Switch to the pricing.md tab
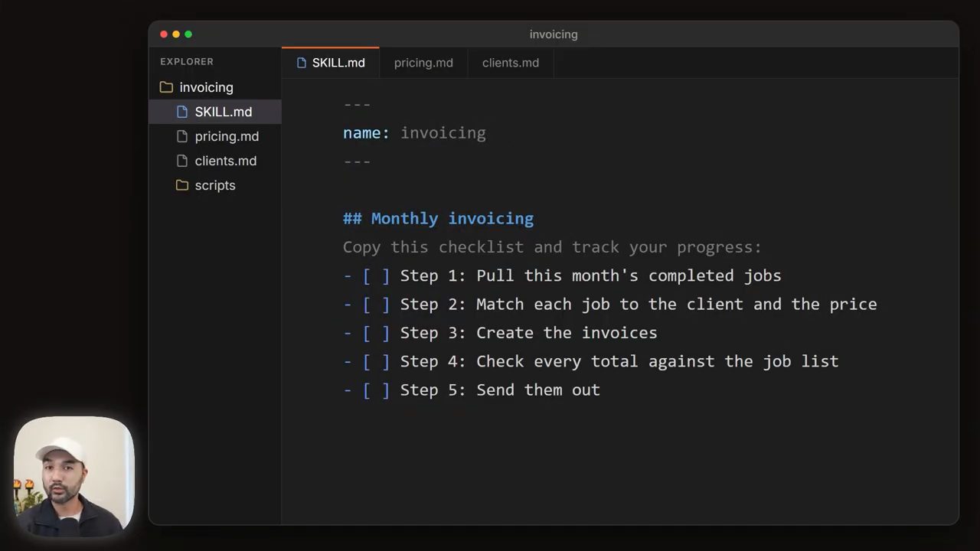 click(x=423, y=63)
